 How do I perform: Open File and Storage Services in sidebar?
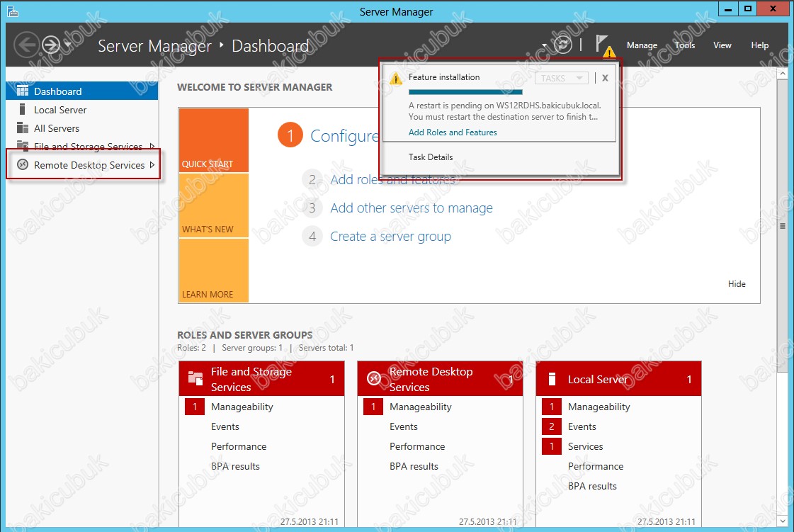coord(82,147)
